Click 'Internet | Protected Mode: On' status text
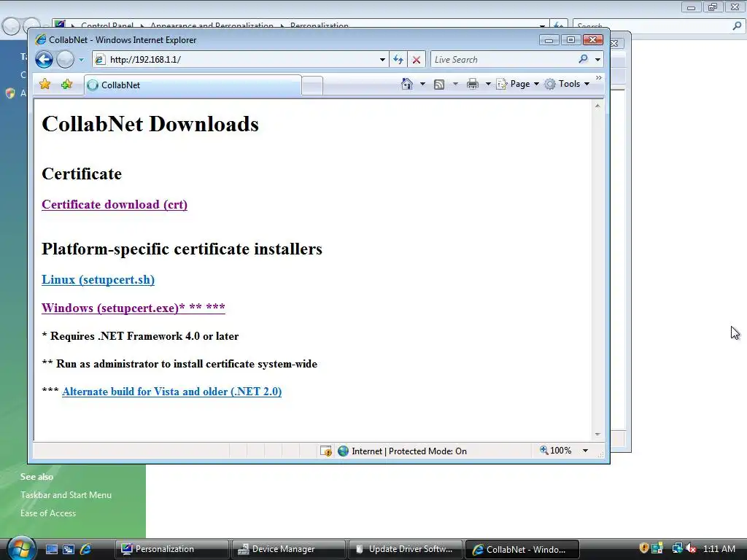 [x=409, y=451]
